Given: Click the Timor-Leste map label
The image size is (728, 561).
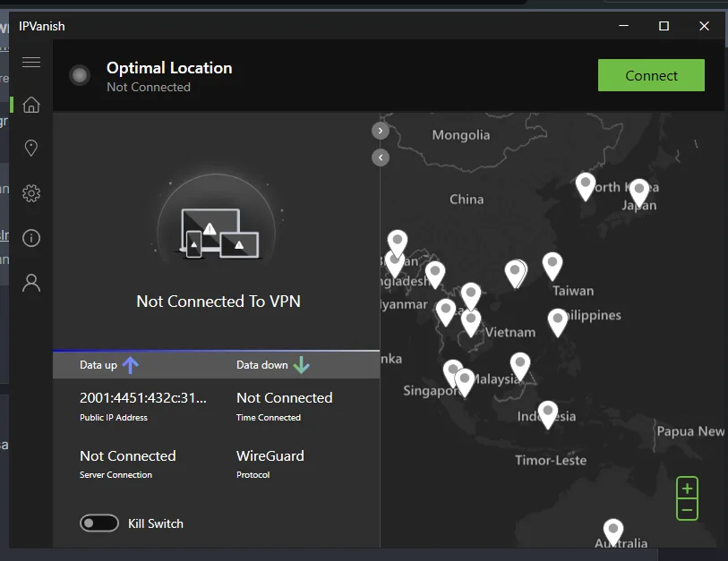Looking at the screenshot, I should [x=551, y=460].
